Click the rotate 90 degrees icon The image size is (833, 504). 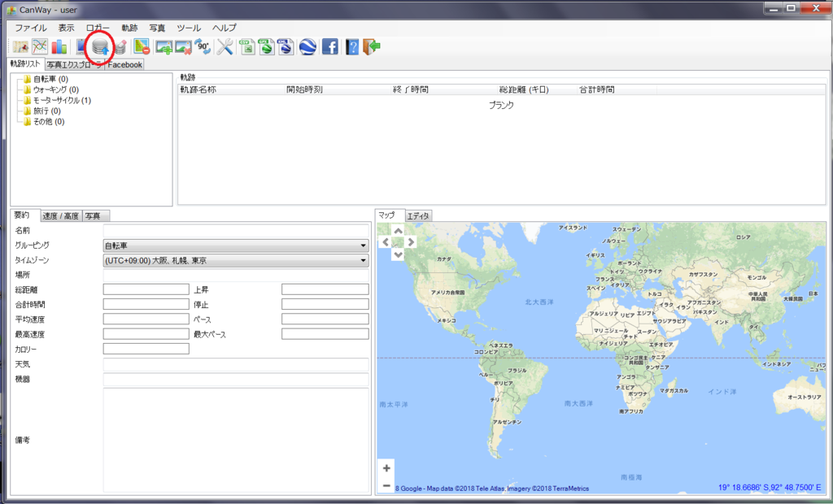point(203,46)
